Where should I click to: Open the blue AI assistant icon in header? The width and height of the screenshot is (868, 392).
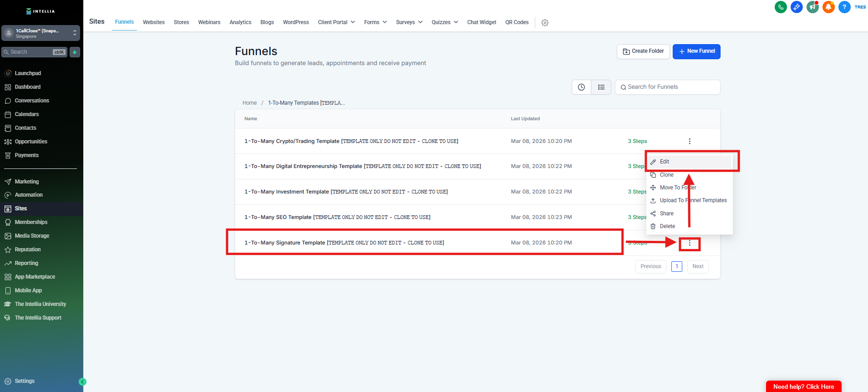(797, 7)
